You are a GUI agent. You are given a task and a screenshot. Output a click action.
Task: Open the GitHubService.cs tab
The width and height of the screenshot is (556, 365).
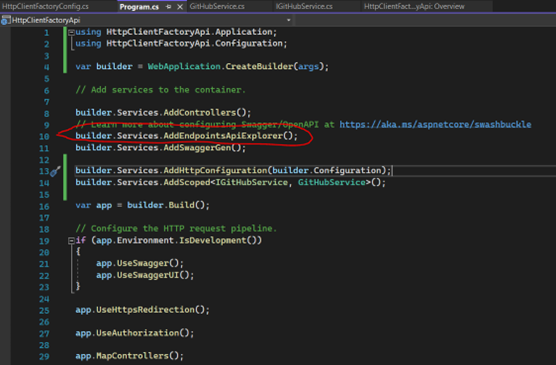[x=217, y=6]
